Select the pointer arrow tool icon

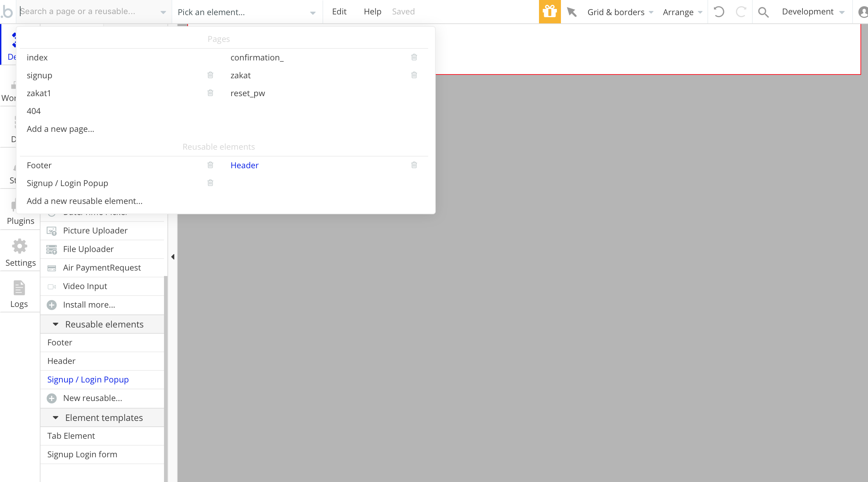[572, 12]
